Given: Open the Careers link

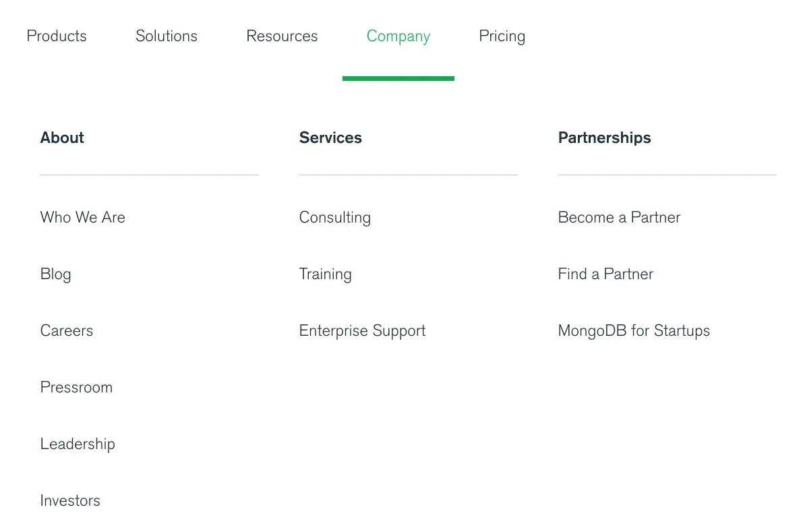Looking at the screenshot, I should 67,330.
